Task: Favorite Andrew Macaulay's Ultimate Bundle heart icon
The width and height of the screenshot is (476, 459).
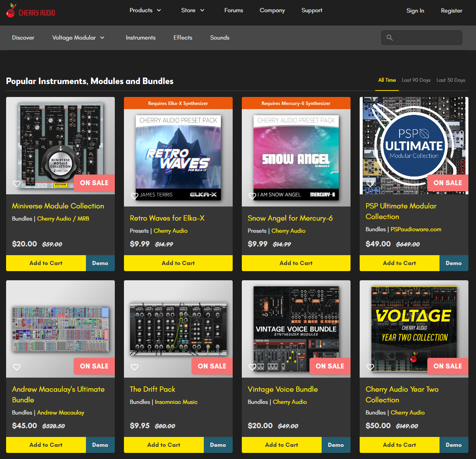Action: coord(17,367)
